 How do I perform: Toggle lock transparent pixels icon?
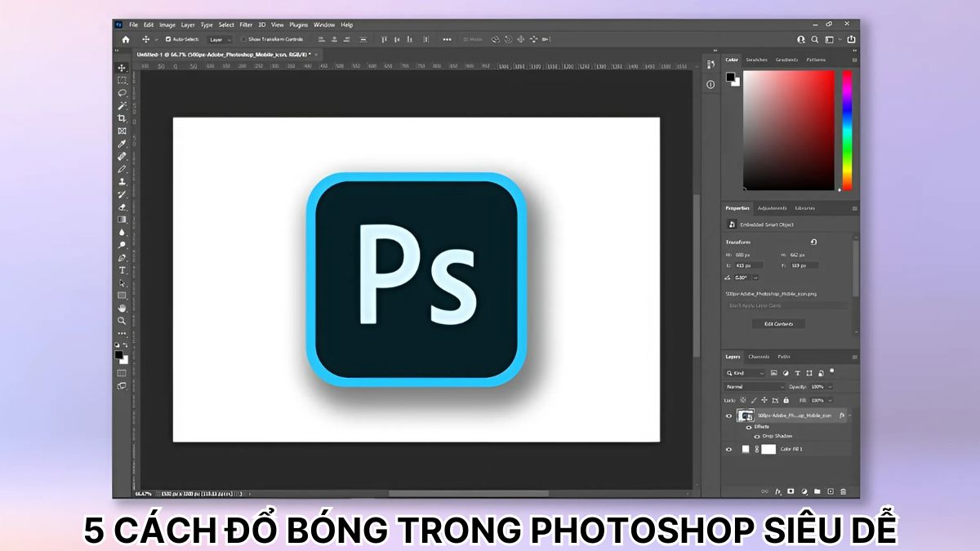point(743,400)
